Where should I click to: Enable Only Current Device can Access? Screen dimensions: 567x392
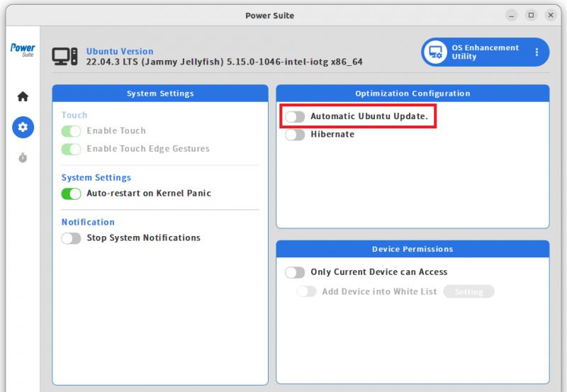tap(295, 272)
